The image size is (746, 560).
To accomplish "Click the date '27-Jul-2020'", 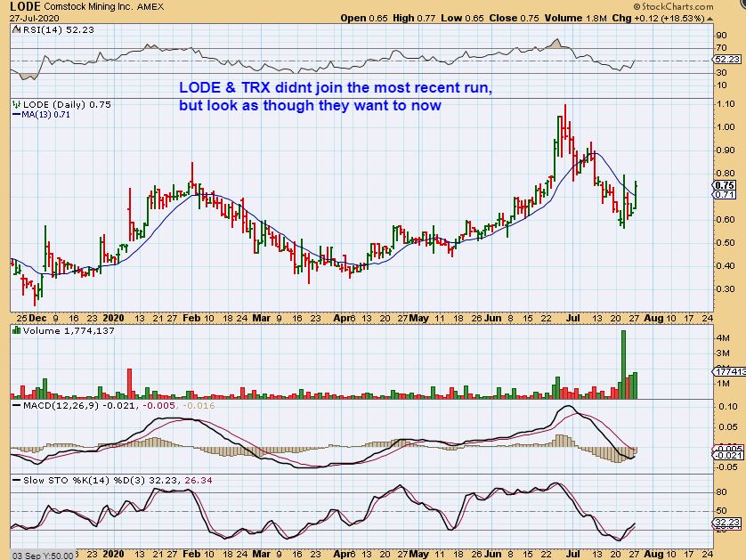I will (34, 19).
